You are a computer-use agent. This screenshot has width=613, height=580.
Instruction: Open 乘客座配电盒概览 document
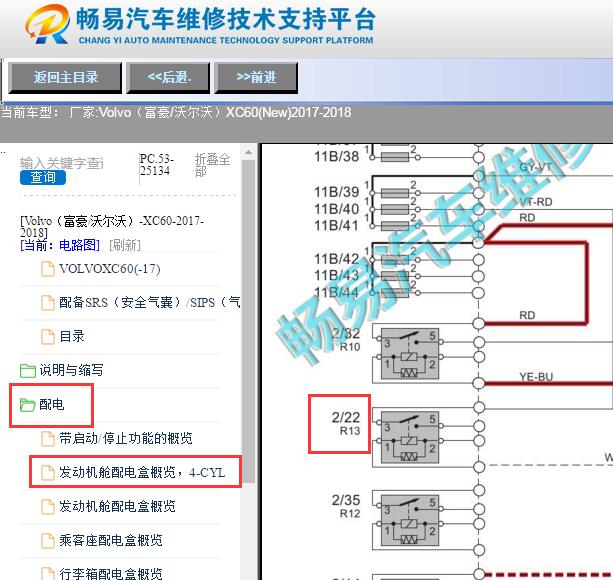click(x=111, y=540)
